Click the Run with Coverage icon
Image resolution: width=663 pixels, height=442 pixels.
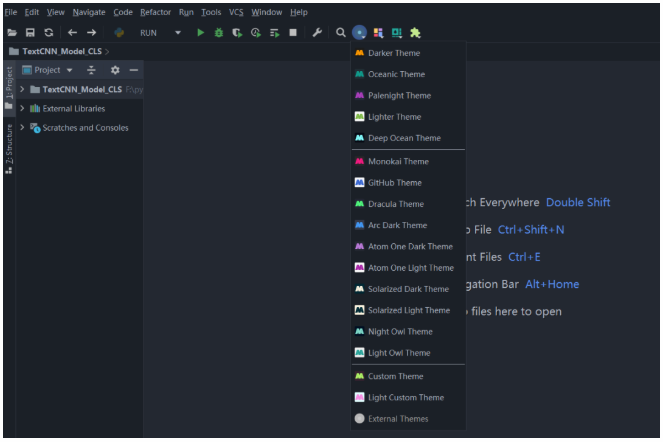(x=237, y=33)
